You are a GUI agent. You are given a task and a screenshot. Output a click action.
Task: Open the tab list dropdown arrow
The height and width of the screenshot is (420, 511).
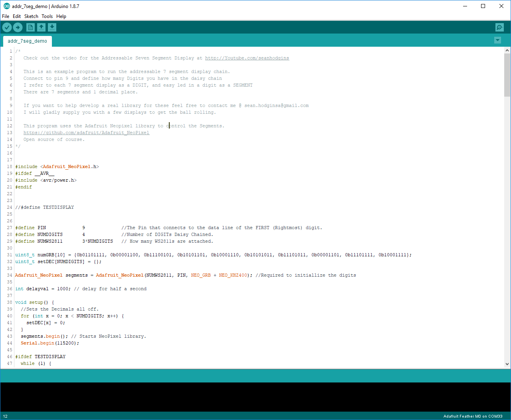tap(497, 40)
